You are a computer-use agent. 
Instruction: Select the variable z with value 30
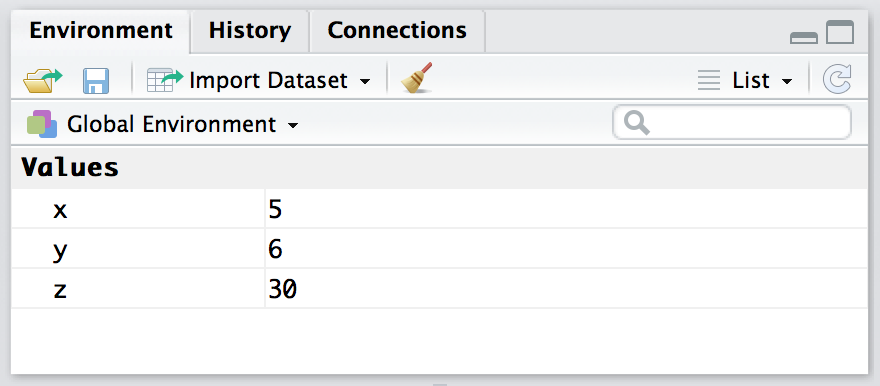(439, 288)
